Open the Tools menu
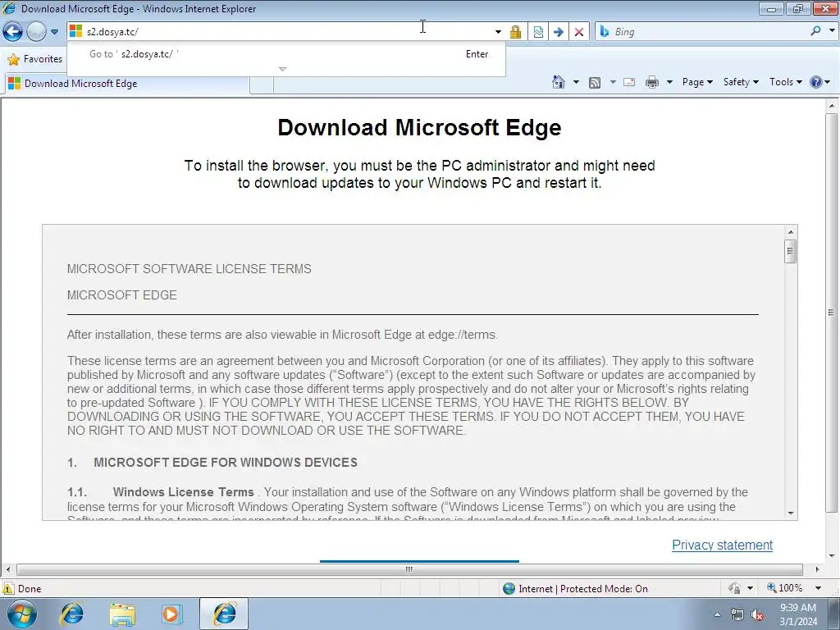840x630 pixels. 785,82
